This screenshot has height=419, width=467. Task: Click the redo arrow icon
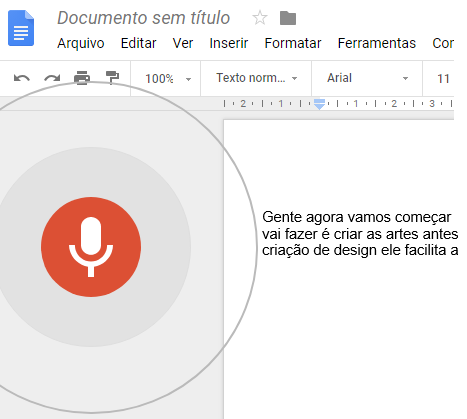(52, 79)
